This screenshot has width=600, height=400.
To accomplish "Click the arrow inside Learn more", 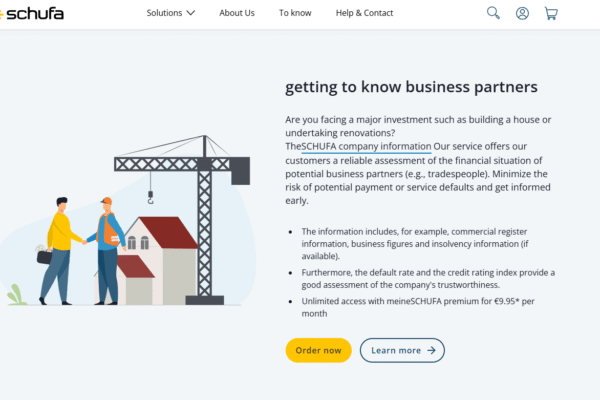I will (431, 350).
